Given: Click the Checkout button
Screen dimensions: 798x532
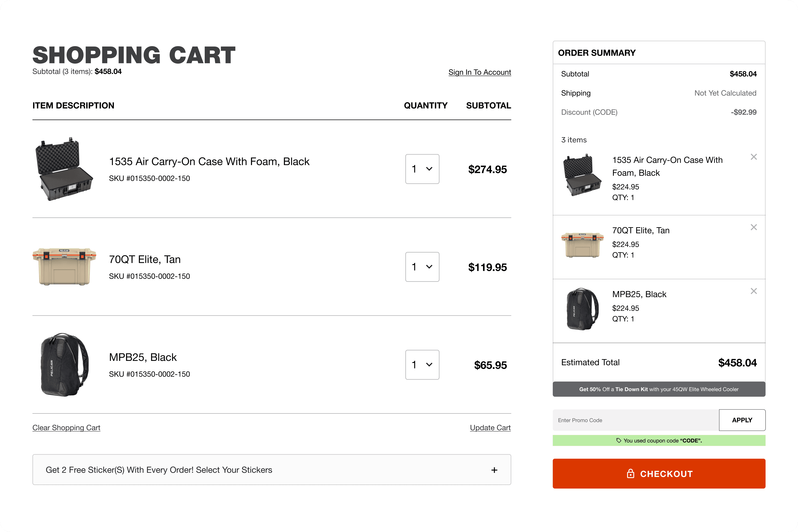Looking at the screenshot, I should pos(659,474).
